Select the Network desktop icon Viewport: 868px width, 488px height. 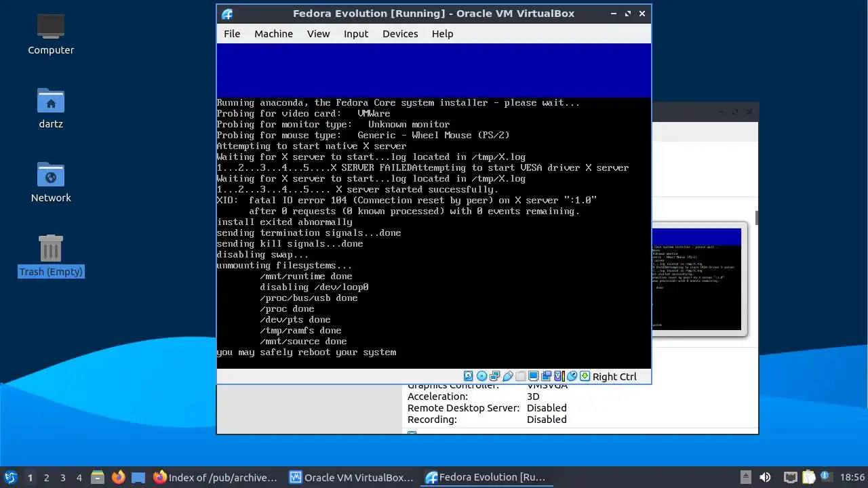click(x=51, y=182)
